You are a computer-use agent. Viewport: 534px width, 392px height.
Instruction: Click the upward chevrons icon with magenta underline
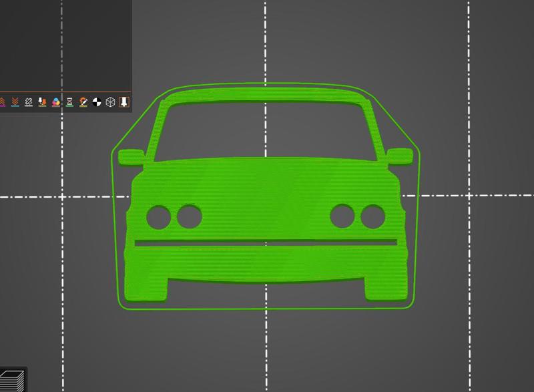tap(3, 102)
